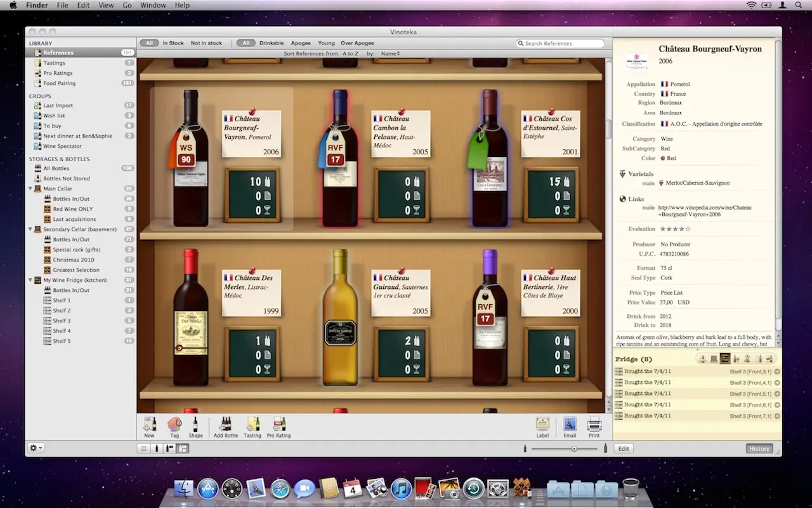The height and width of the screenshot is (508, 812).
Task: Click the Evaluation star rating
Action: (675, 229)
